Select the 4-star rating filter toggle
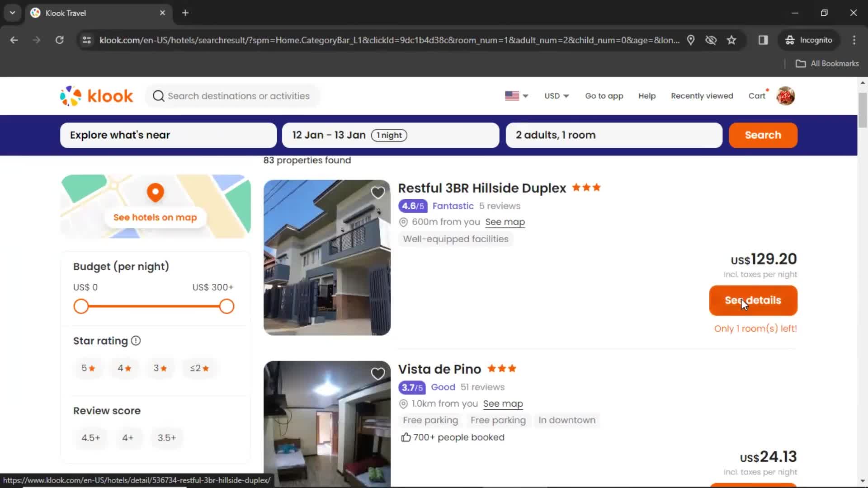868x488 pixels. coord(124,368)
